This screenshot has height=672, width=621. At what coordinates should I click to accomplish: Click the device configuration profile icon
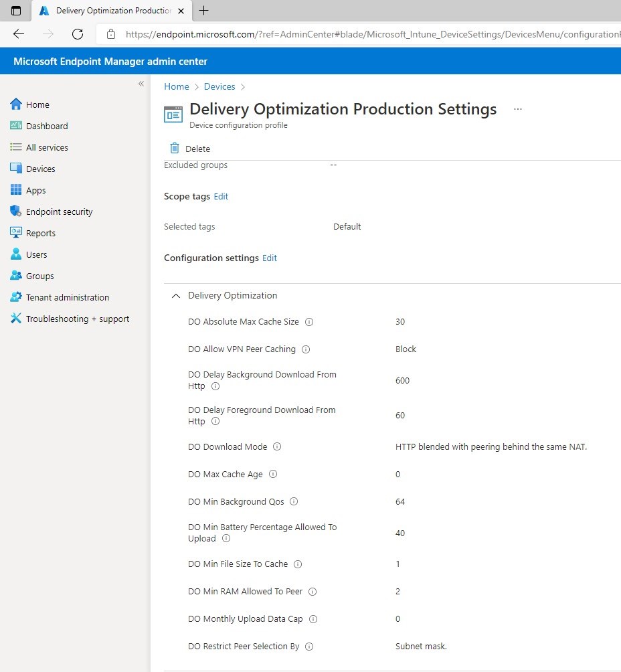(x=173, y=114)
